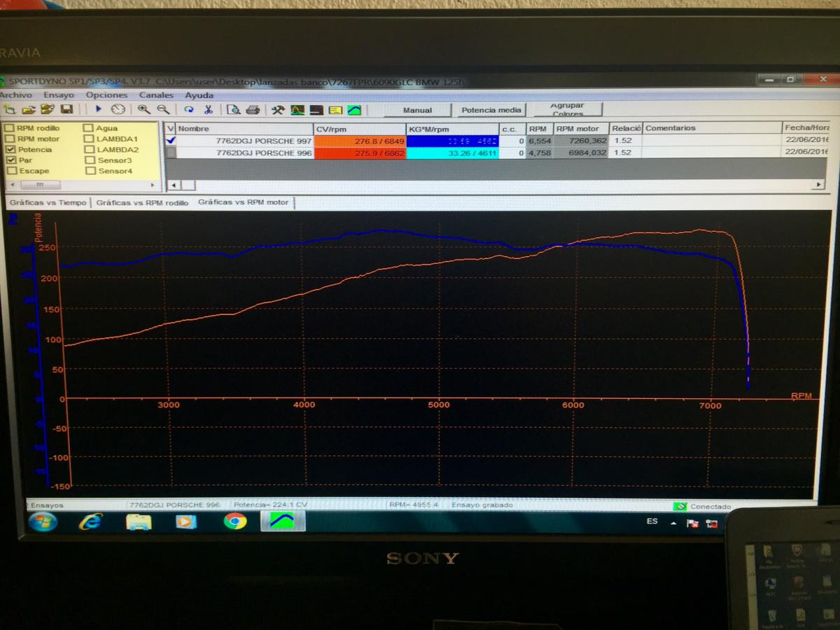The width and height of the screenshot is (840, 630).
Task: Click the KG*M/rpm column header
Action: (x=452, y=128)
